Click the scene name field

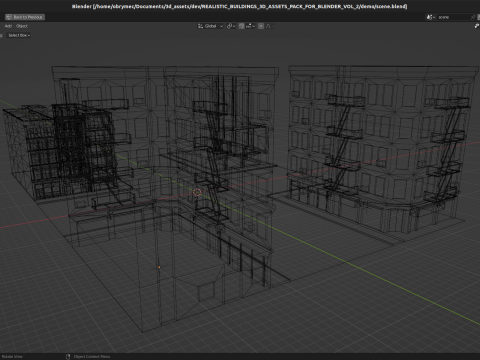(453, 17)
